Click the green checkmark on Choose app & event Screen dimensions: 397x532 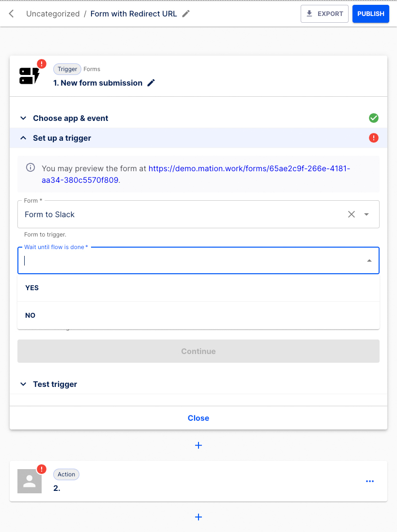374,118
